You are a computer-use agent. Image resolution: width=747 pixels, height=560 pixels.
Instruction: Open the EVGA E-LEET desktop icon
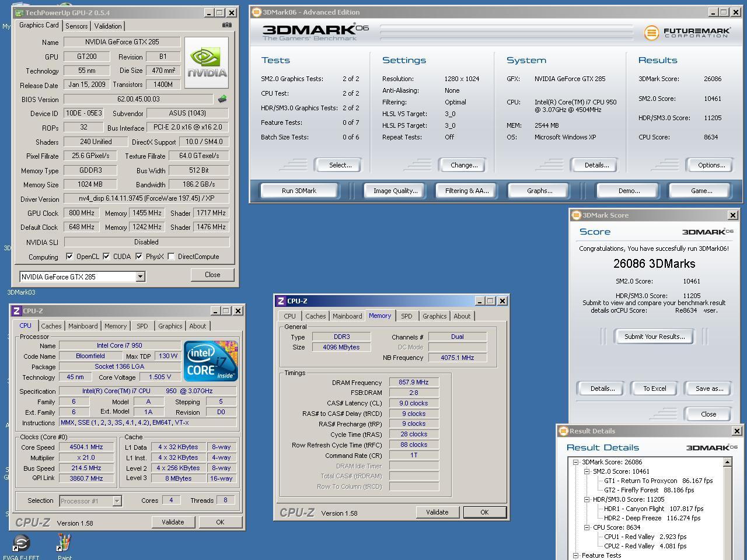tap(21, 547)
